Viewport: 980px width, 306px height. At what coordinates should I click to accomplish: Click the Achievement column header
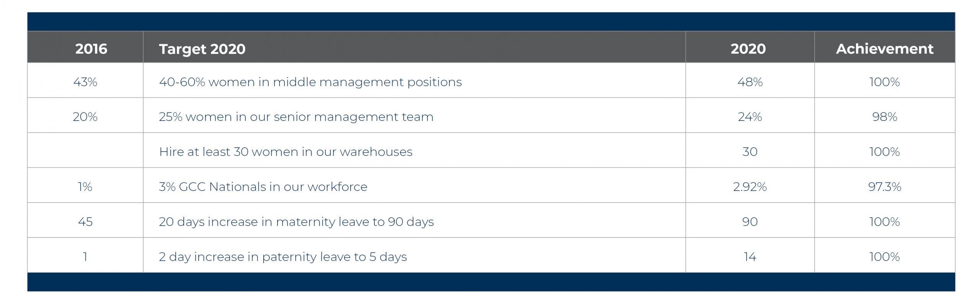pos(884,49)
